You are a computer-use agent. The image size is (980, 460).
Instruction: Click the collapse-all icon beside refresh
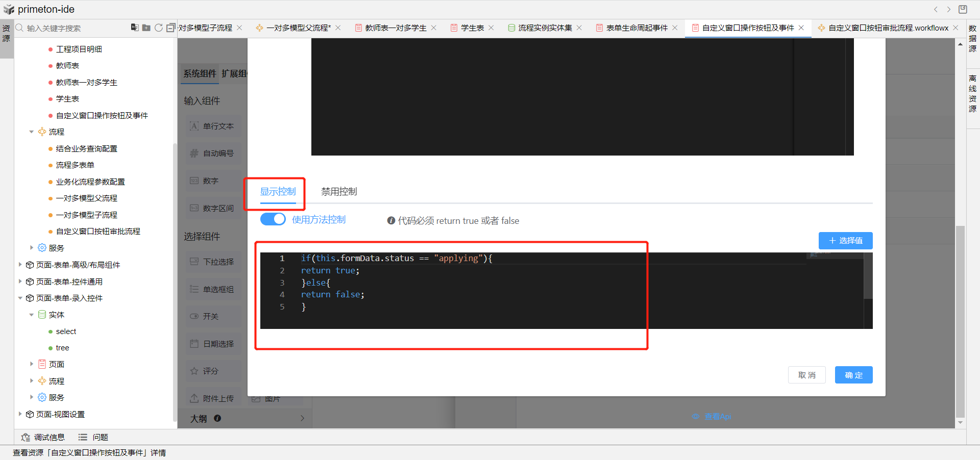coord(171,28)
